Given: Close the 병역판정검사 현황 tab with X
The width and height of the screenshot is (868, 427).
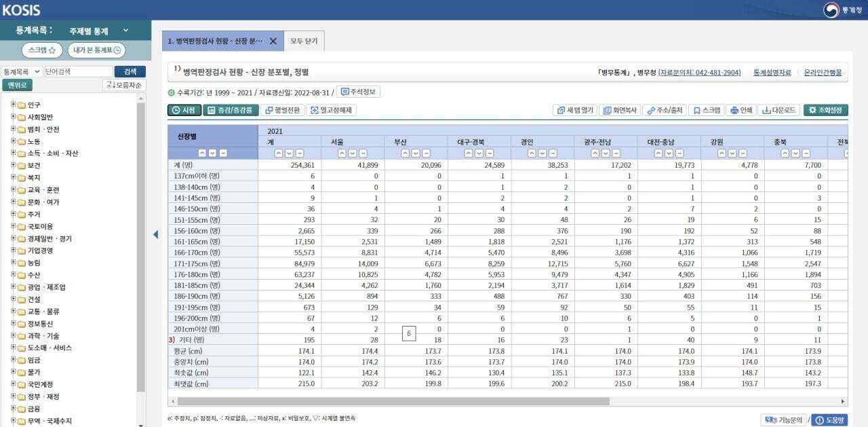Looking at the screenshot, I should point(273,41).
